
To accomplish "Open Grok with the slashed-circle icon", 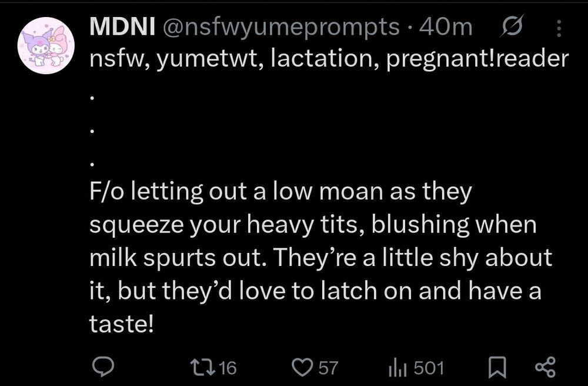I will (x=512, y=26).
